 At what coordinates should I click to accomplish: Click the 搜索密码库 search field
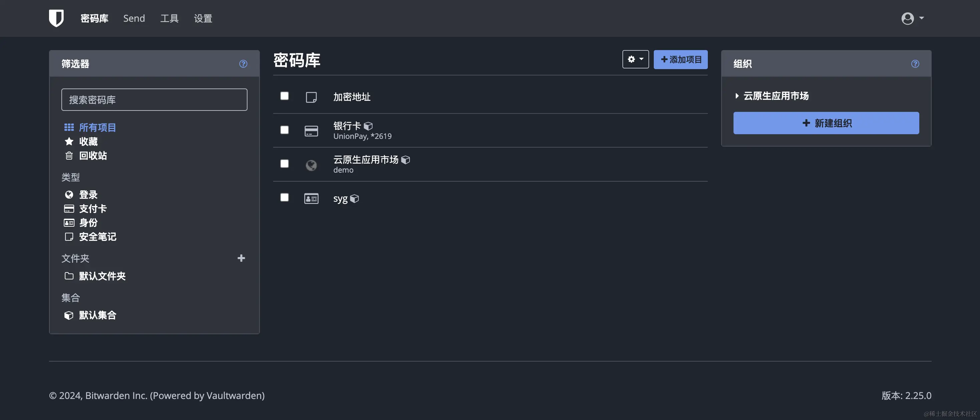154,100
